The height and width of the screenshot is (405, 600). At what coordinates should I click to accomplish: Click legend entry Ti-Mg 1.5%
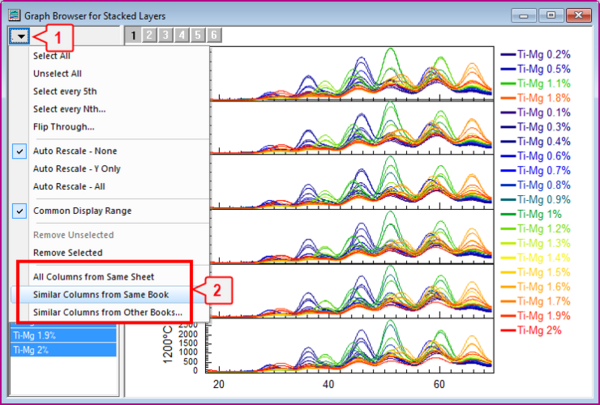point(535,273)
